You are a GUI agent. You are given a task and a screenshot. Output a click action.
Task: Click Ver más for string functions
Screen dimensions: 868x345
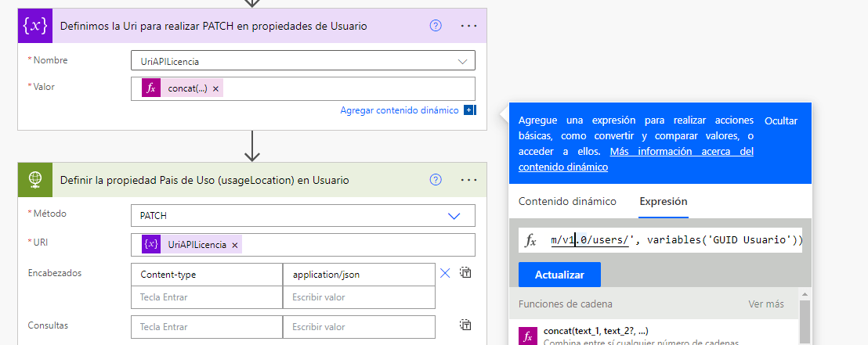click(x=765, y=304)
